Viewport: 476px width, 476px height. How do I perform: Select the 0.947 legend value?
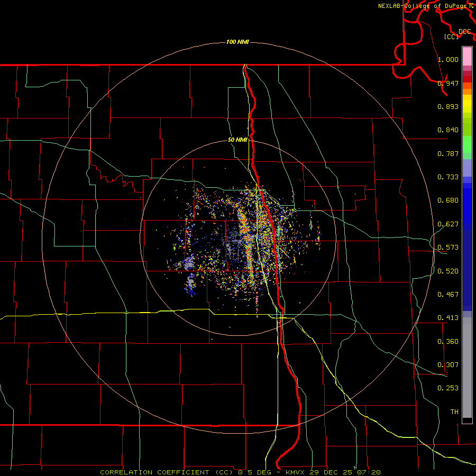448,83
